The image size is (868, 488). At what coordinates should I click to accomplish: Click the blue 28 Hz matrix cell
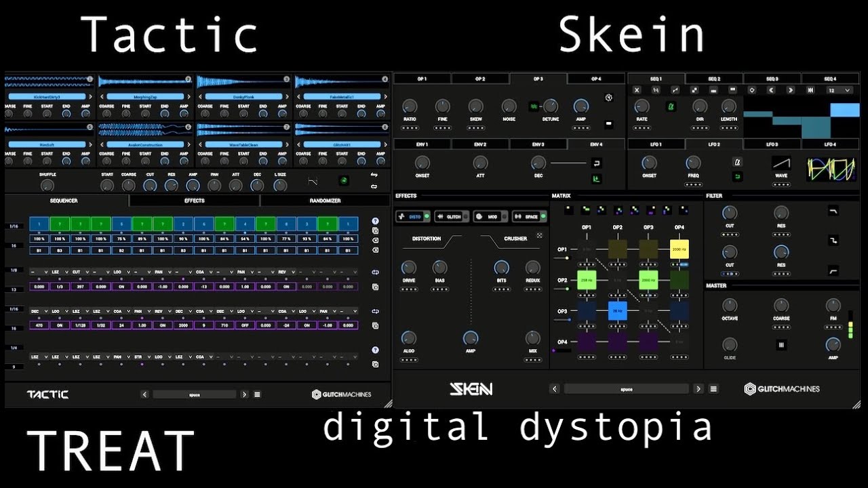pyautogui.click(x=617, y=310)
